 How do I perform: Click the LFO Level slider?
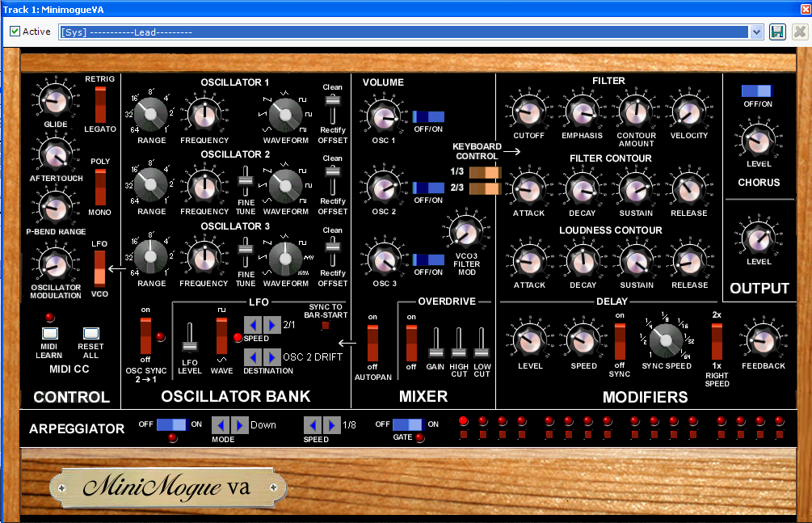tap(190, 339)
